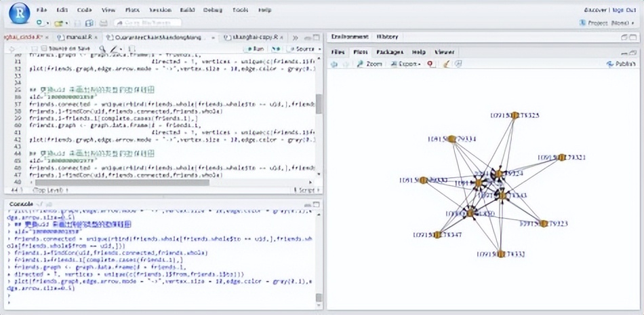This screenshot has height=315, width=644.
Task: Click the Zoom button in Plots pane
Action: point(369,64)
